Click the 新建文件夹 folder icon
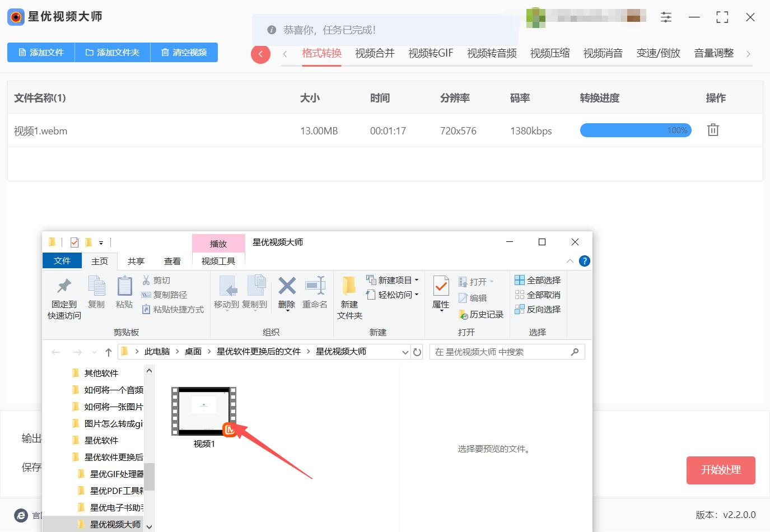The height and width of the screenshot is (532, 770). (349, 286)
